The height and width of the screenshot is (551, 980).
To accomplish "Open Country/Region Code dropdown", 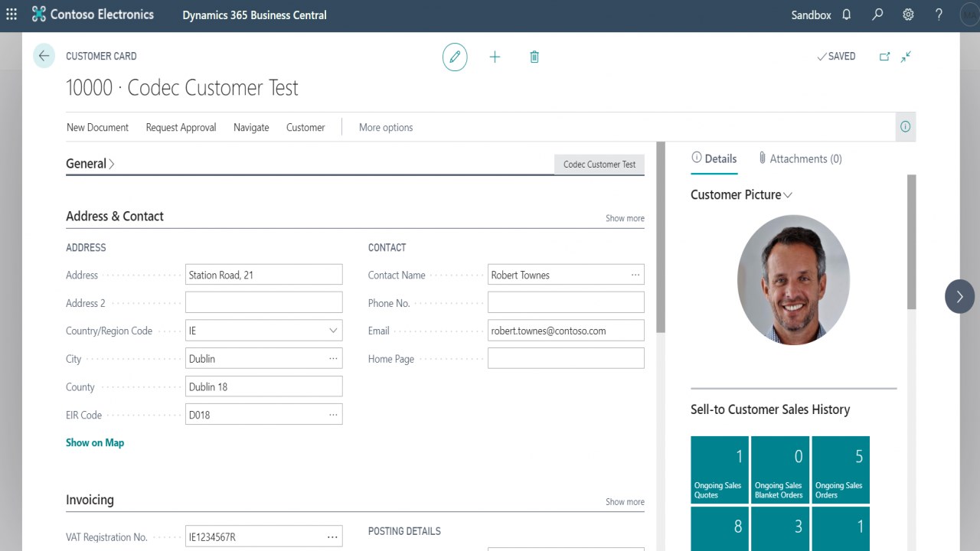I will pyautogui.click(x=333, y=331).
